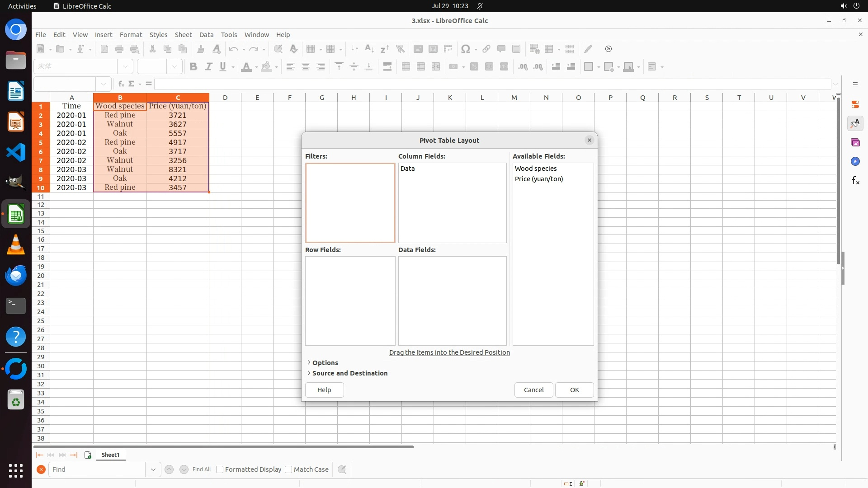Open the Navigator sidebar compass icon
868x488 pixels.
pyautogui.click(x=855, y=162)
